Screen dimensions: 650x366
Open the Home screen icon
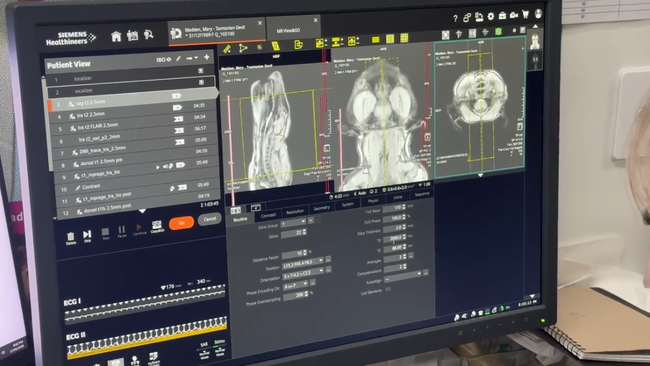point(116,36)
